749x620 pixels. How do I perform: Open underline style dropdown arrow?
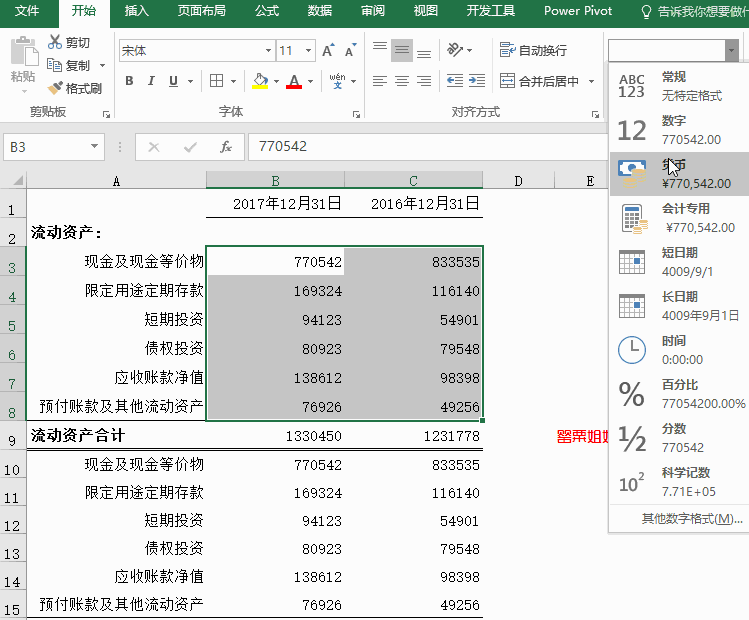point(190,81)
